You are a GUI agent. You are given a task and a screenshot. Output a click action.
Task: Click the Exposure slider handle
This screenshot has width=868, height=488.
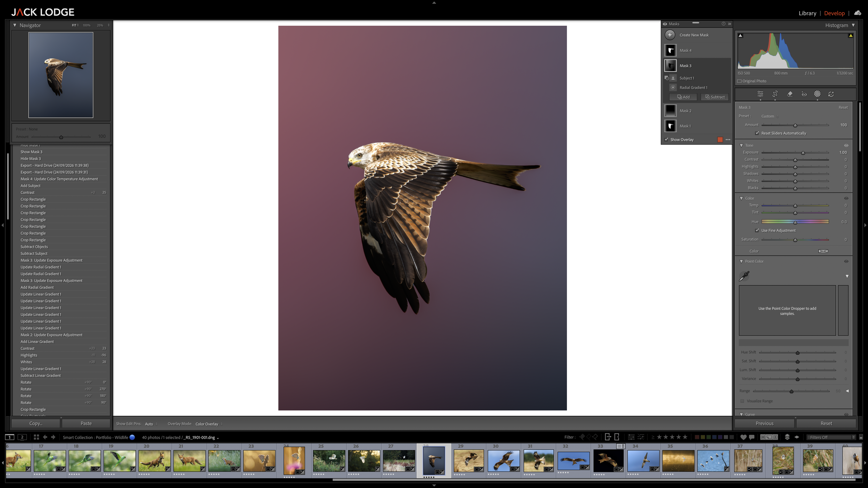(x=803, y=153)
